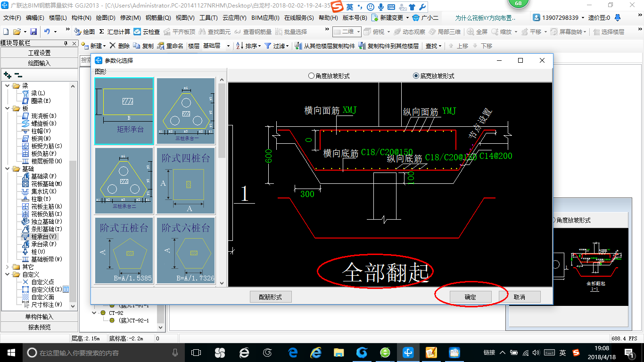Image resolution: width=644 pixels, height=362 pixels.
Task: Open Edge browser from taskbar
Action: tap(292, 353)
